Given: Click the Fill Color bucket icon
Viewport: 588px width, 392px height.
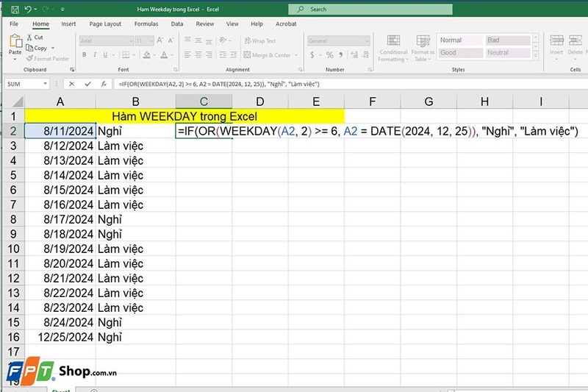Looking at the screenshot, I should [x=146, y=54].
